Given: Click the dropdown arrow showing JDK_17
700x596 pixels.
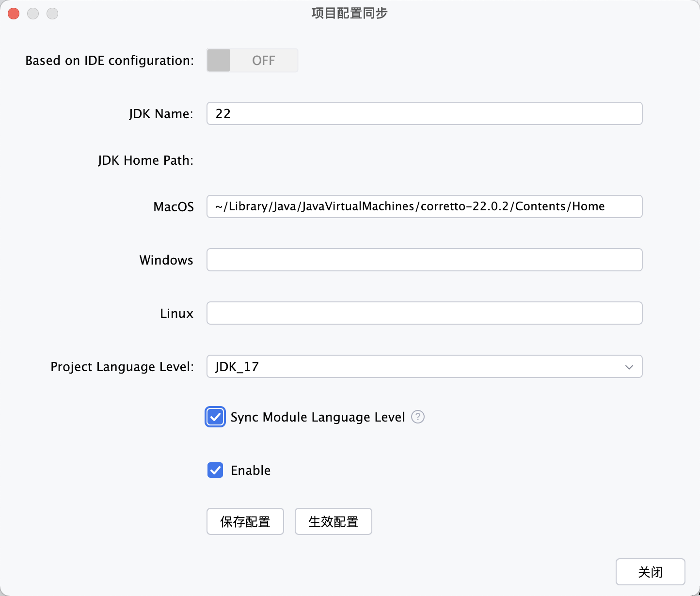Looking at the screenshot, I should point(629,367).
